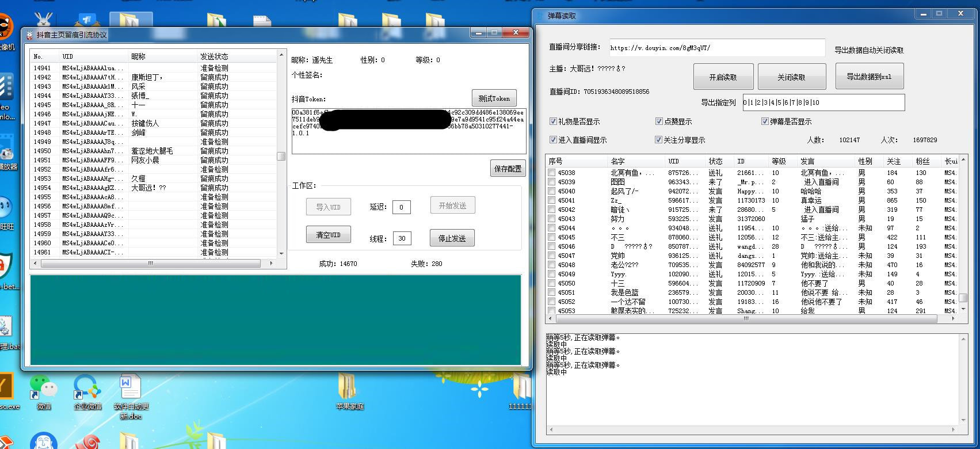This screenshot has width=980, height=449.
Task: Focus the 直播间分享链接 URL field
Action: coord(716,48)
